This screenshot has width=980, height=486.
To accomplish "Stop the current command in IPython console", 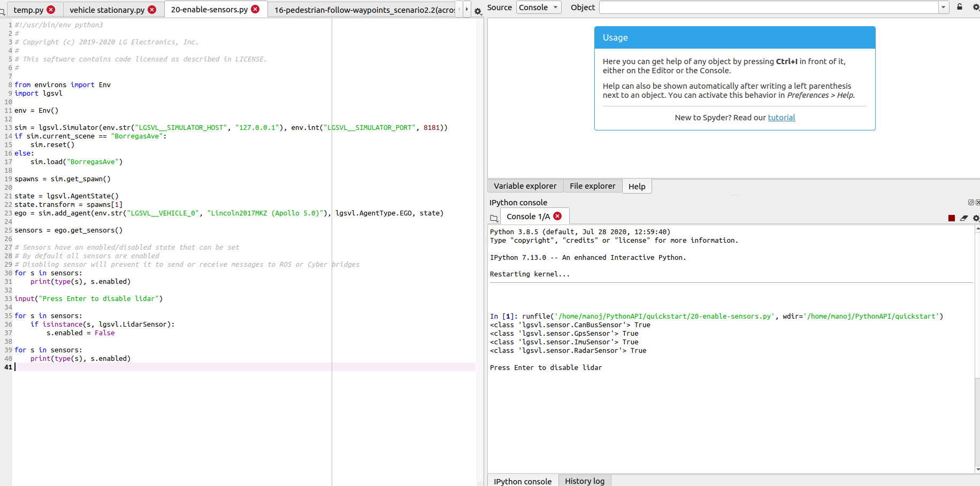I will 952,218.
